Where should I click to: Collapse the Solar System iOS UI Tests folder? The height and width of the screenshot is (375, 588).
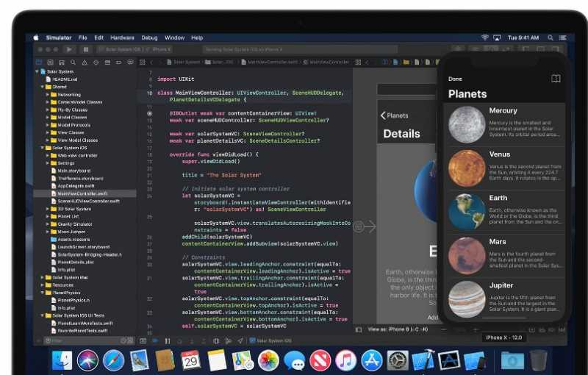(x=42, y=315)
